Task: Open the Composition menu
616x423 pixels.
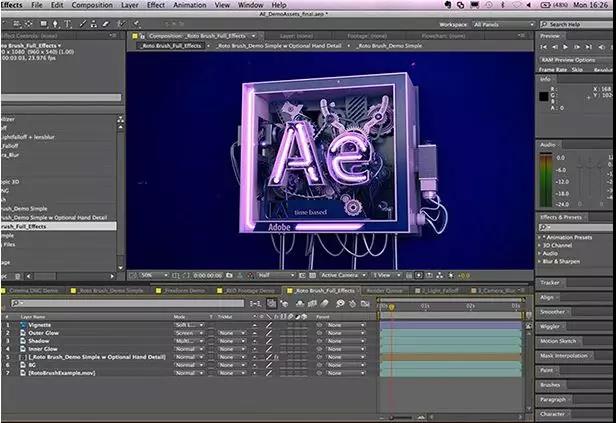Action: [92, 5]
